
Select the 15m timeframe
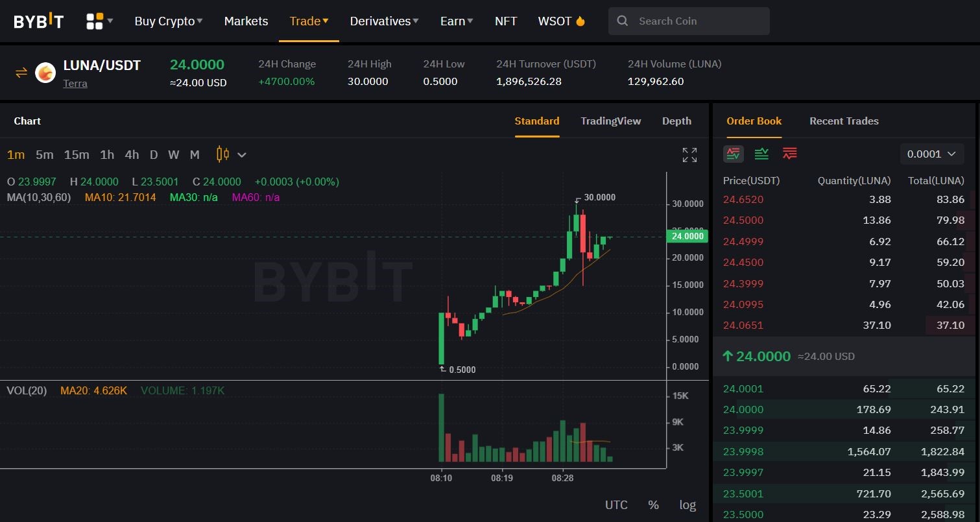(x=77, y=154)
